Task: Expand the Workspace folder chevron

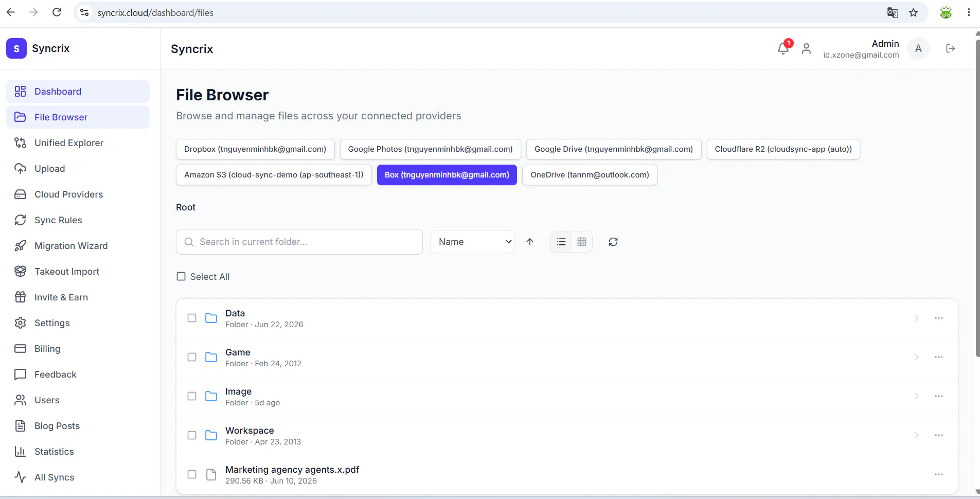Action: pyautogui.click(x=916, y=435)
